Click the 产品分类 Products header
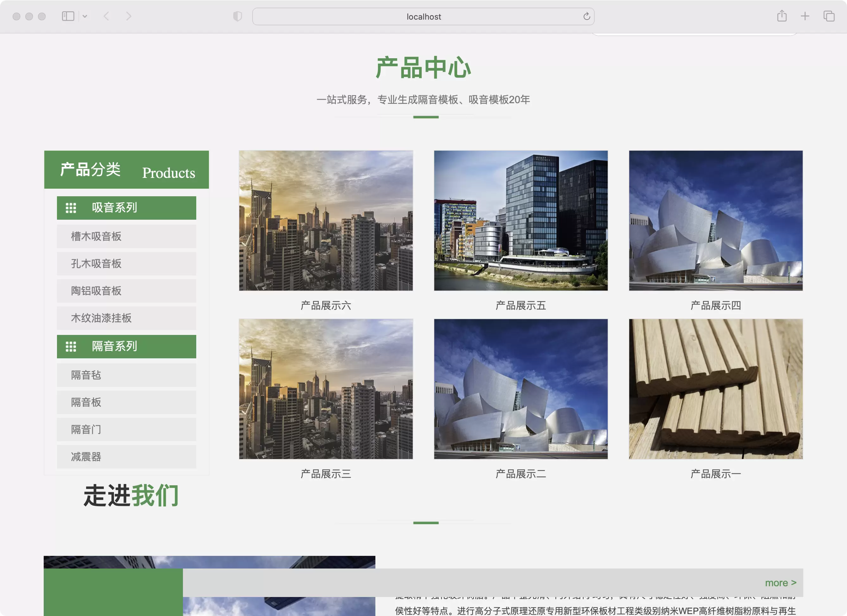This screenshot has width=847, height=616. pyautogui.click(x=126, y=170)
